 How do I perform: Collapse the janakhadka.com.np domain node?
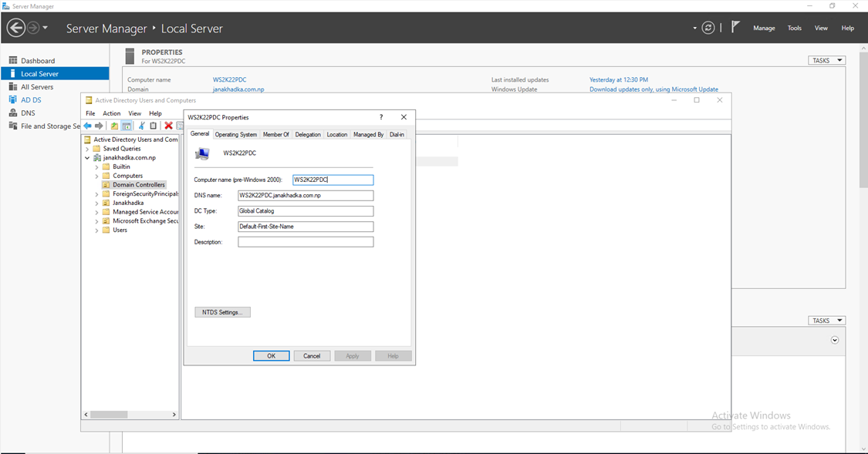(87, 157)
